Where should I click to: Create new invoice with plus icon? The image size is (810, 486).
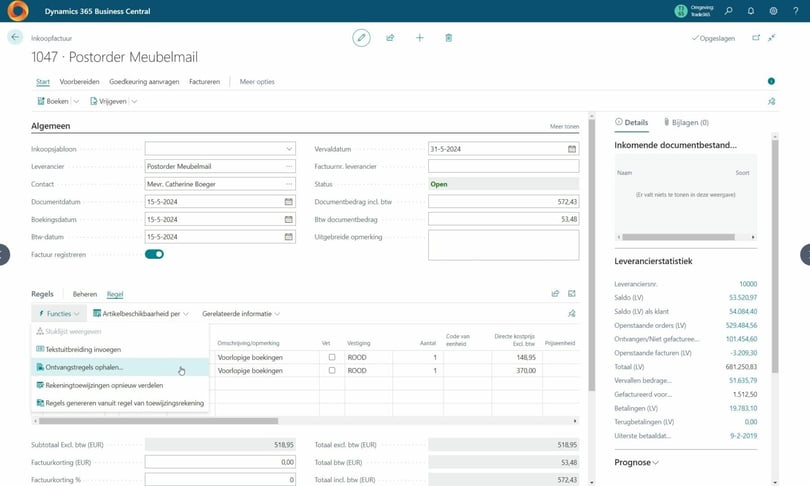point(419,38)
